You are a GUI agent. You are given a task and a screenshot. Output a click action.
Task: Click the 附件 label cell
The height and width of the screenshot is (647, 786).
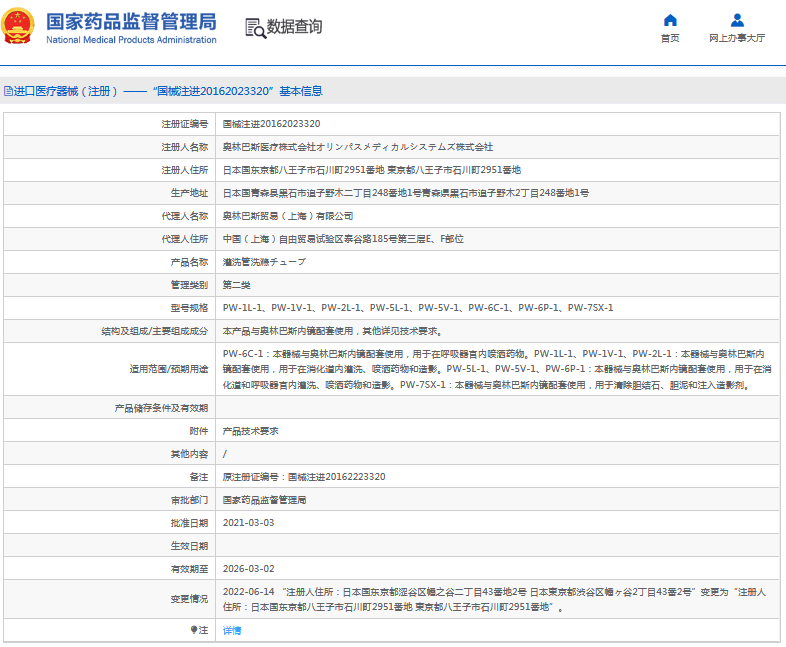(109, 431)
